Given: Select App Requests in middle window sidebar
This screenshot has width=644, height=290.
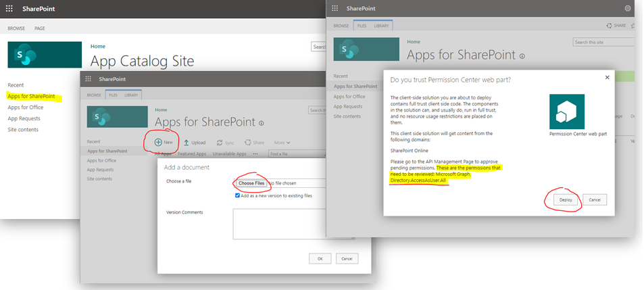Looking at the screenshot, I should pos(100,170).
